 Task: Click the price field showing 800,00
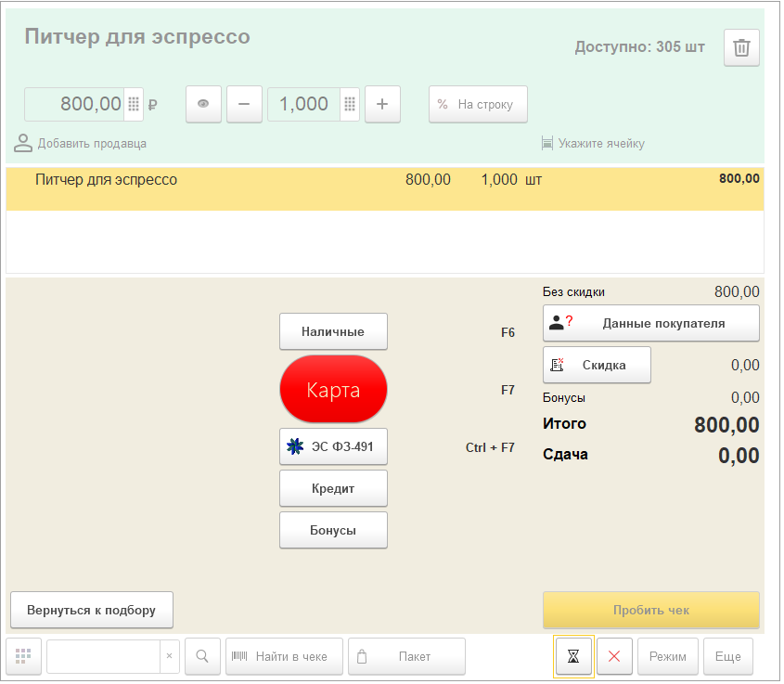click(x=74, y=104)
